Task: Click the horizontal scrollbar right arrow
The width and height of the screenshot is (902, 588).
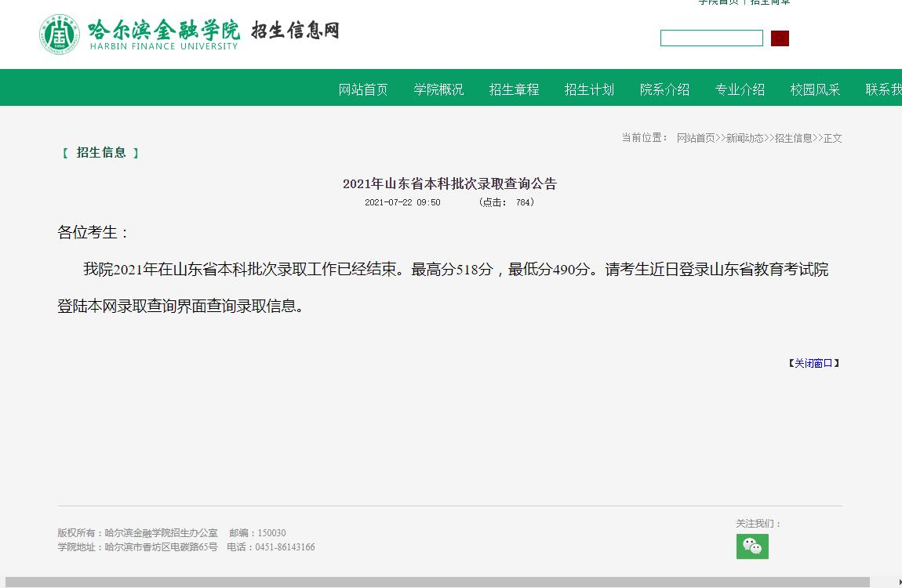Action: [899, 583]
